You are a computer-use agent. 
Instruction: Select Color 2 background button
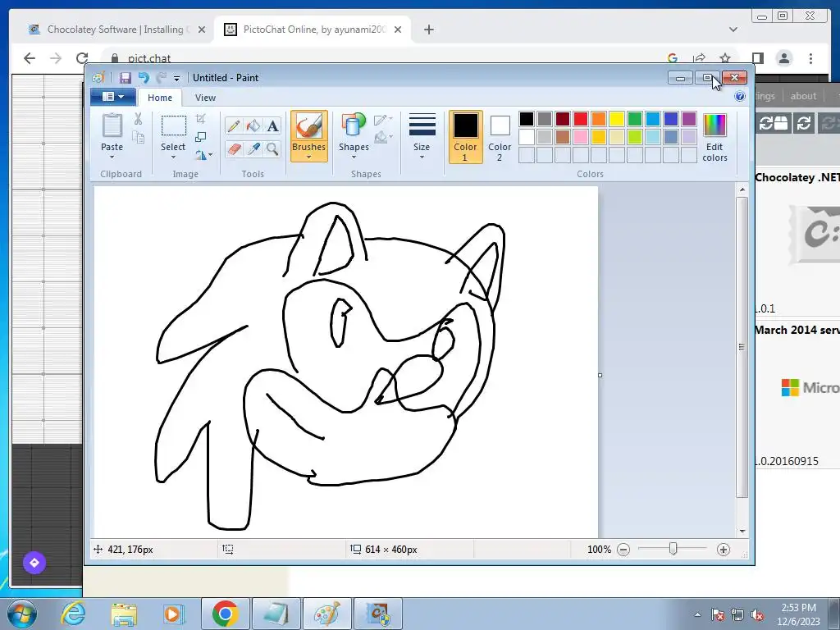coord(500,137)
